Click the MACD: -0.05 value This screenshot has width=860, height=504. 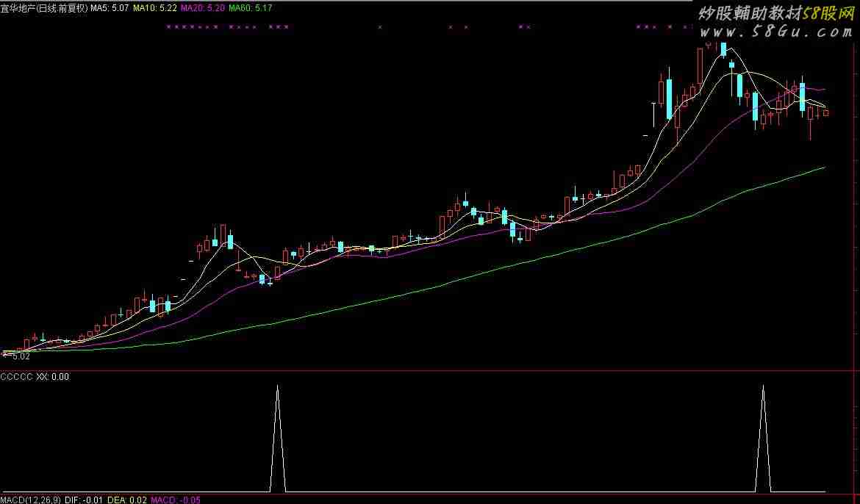pos(176,500)
